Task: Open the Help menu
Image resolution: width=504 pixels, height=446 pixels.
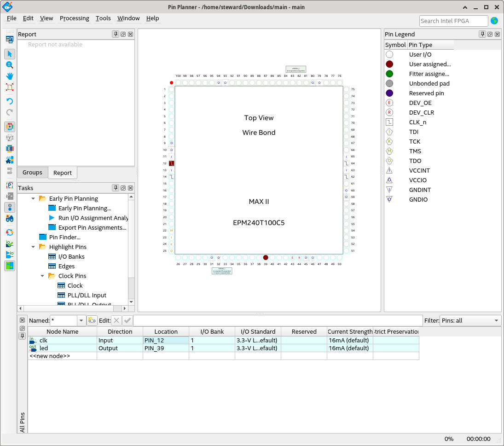Action: pos(153,18)
